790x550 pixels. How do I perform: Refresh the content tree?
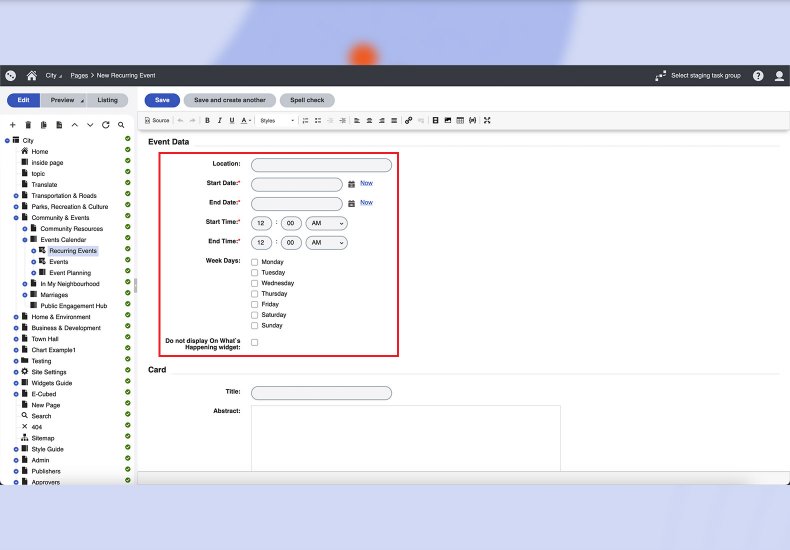coord(105,125)
